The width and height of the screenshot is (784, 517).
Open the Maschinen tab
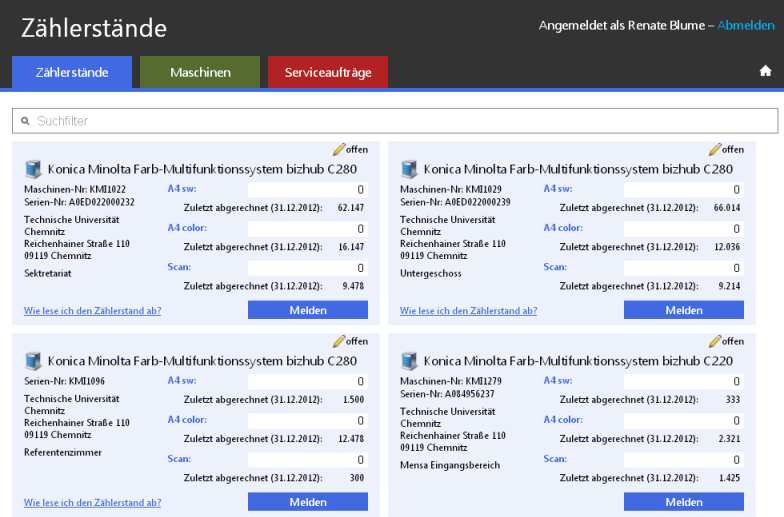coord(200,72)
